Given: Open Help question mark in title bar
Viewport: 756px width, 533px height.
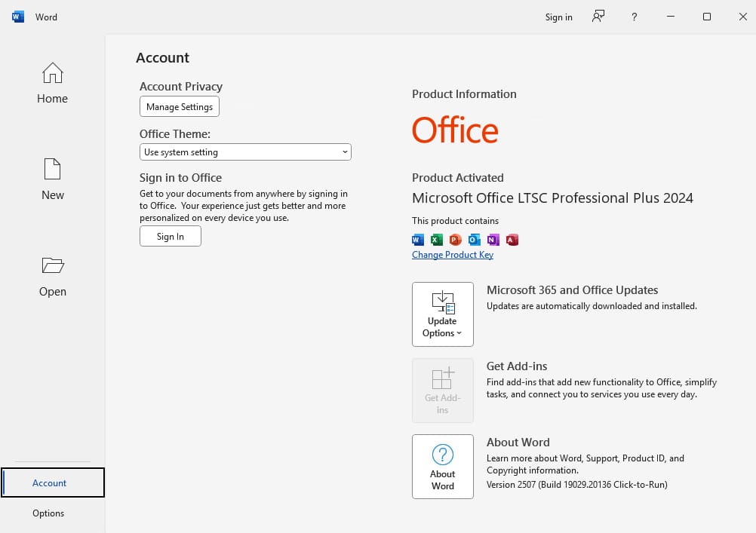Looking at the screenshot, I should pyautogui.click(x=634, y=17).
